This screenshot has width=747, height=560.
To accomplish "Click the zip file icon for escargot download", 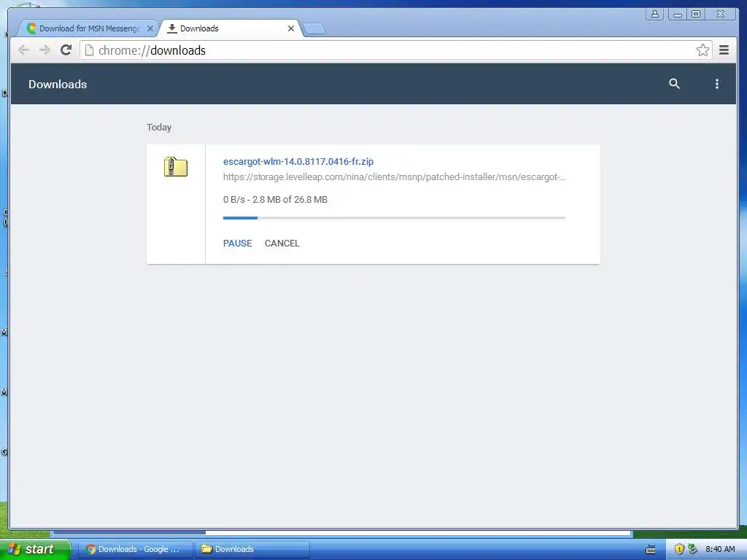I will tap(176, 167).
